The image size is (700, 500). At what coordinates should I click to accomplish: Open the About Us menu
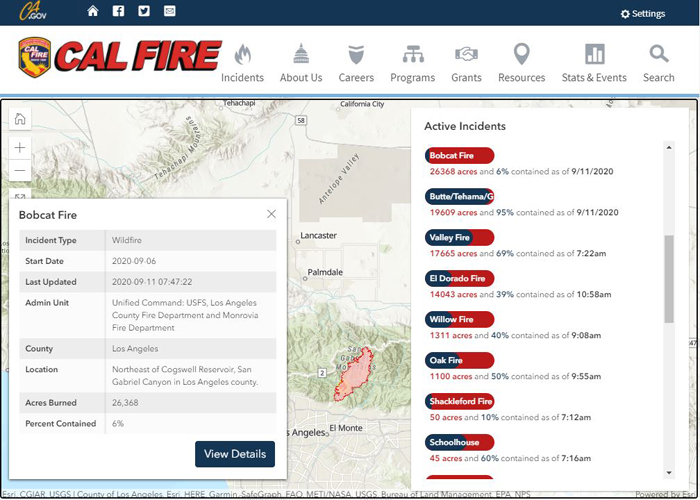tap(301, 63)
